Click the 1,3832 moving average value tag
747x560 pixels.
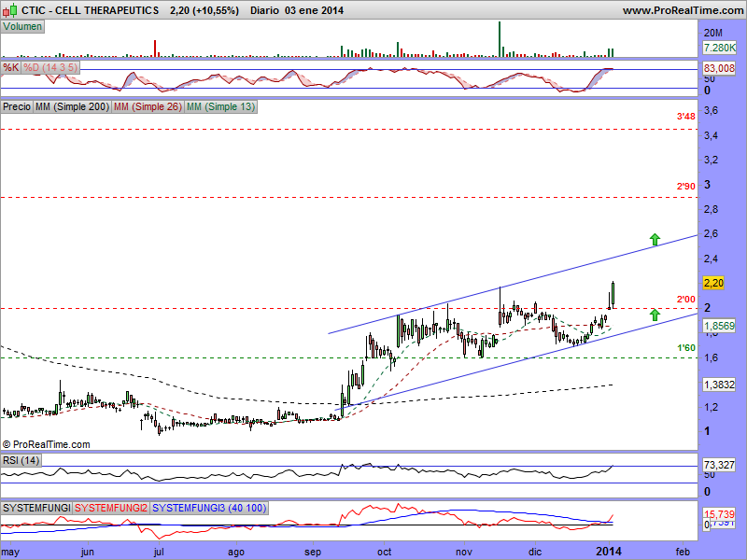719,385
